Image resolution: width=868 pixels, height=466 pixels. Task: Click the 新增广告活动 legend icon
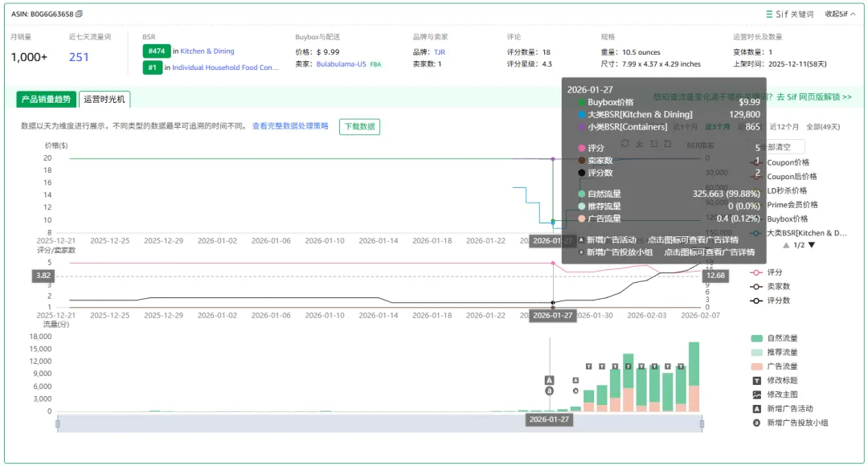pos(756,408)
